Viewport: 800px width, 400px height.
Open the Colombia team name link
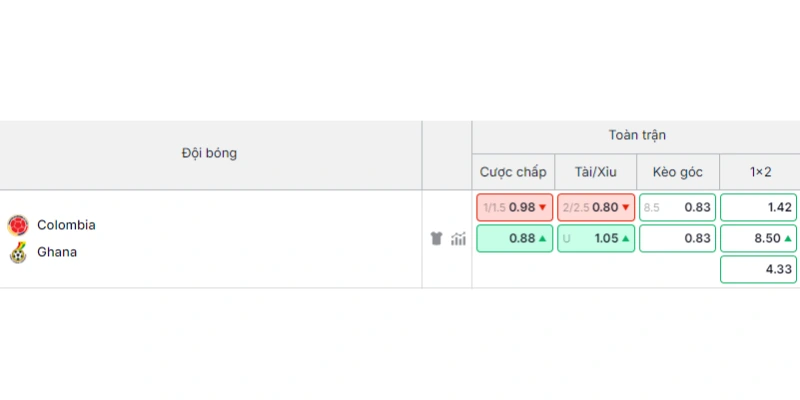(66, 225)
